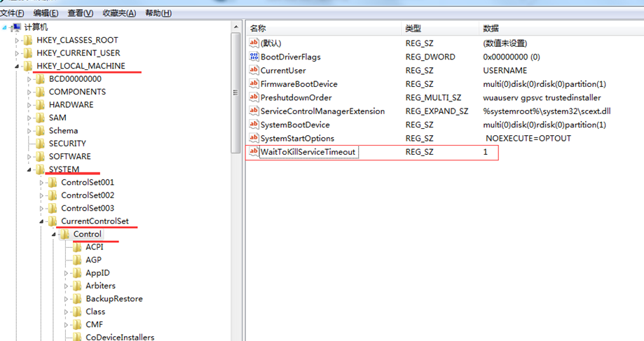Select the HKEY_LOCAL_MACHINE folder icon
The image size is (644, 341).
[x=27, y=66]
